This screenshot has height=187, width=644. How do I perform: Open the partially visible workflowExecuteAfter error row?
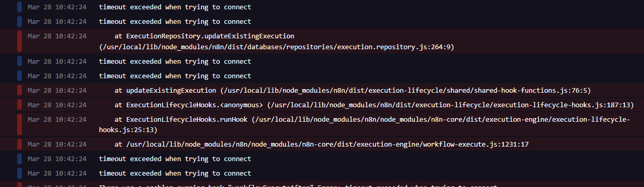coord(322,184)
